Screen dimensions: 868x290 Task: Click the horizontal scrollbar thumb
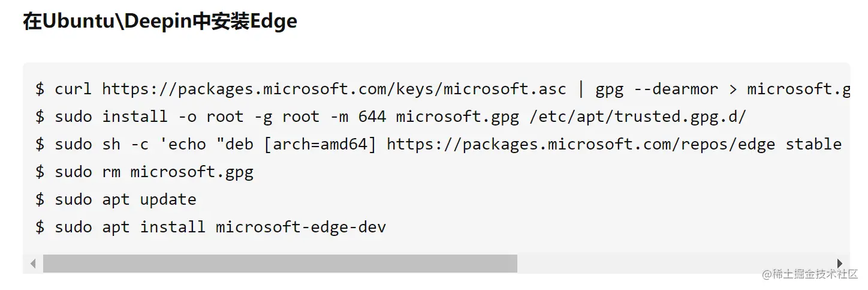280,264
